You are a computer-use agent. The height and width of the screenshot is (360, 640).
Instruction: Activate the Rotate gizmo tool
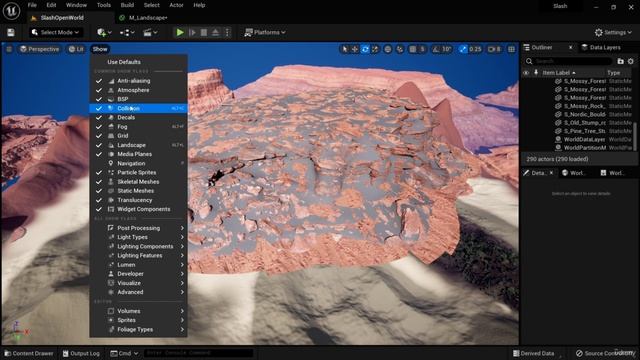(x=365, y=49)
